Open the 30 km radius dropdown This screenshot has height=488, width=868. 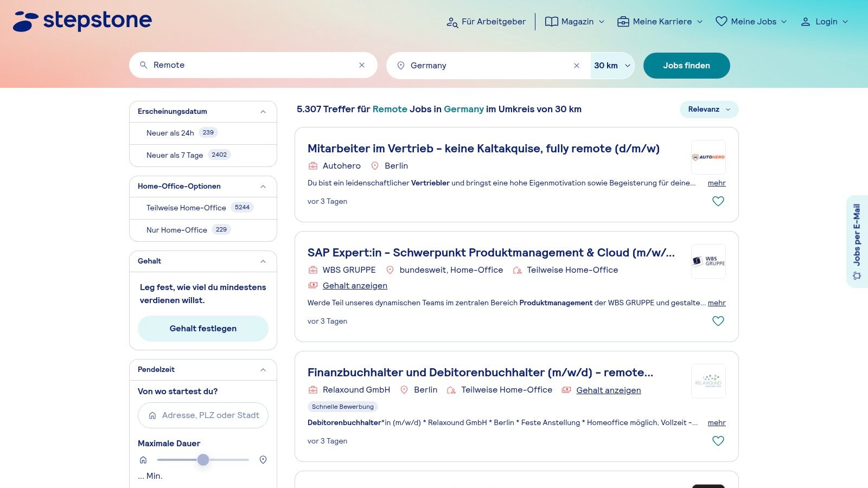(x=612, y=66)
